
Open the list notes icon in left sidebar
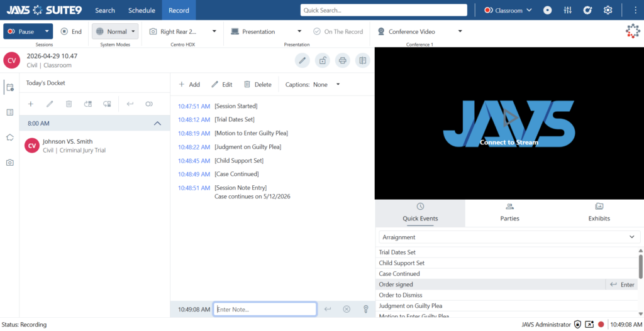coord(10,112)
